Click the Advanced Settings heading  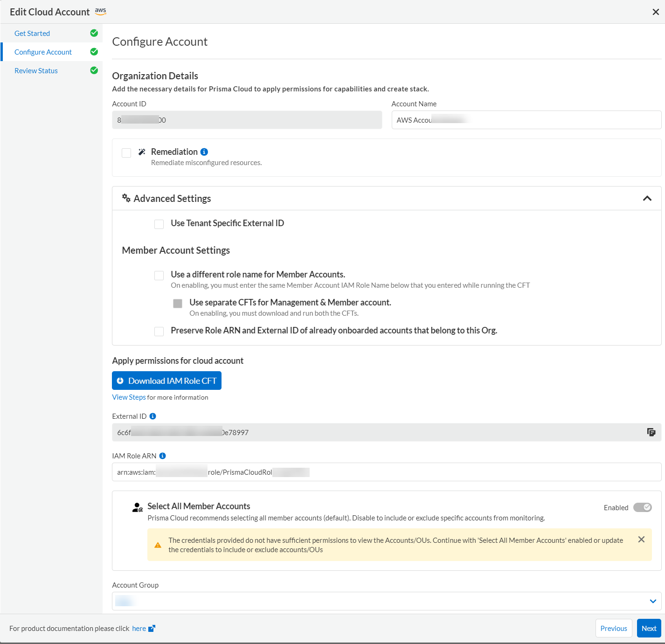(x=172, y=199)
